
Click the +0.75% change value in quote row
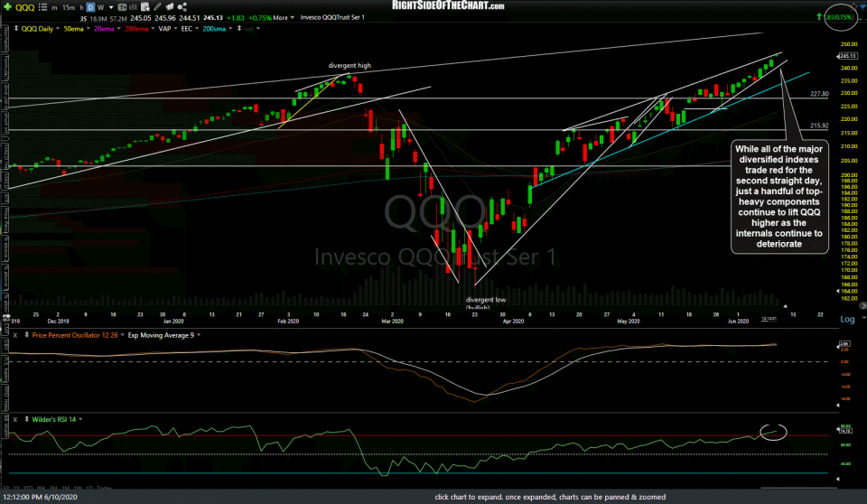(x=259, y=18)
